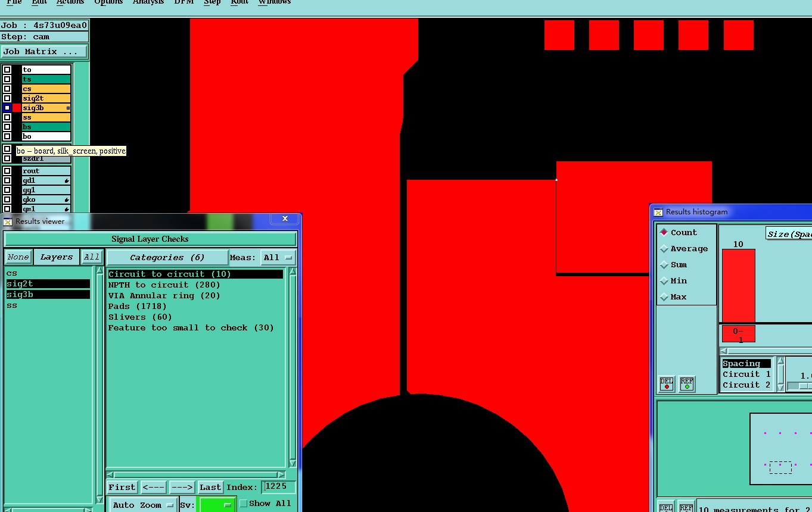Open the Meas All dropdown

click(278, 258)
